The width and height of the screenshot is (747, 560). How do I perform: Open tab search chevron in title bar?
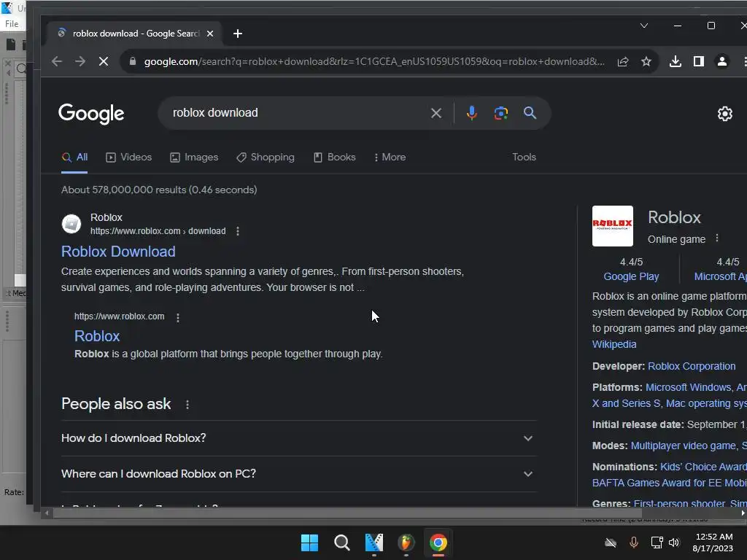[643, 26]
